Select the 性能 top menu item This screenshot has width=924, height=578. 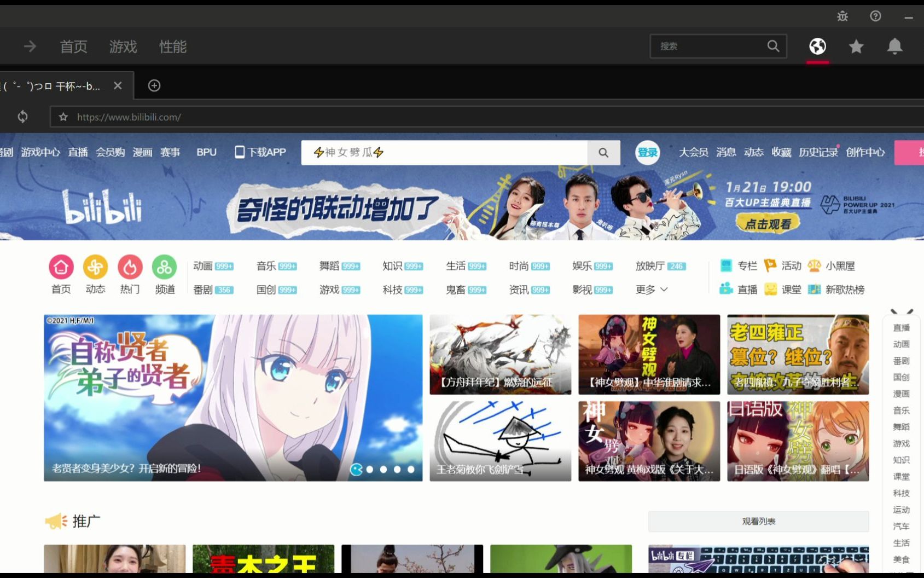tap(173, 47)
